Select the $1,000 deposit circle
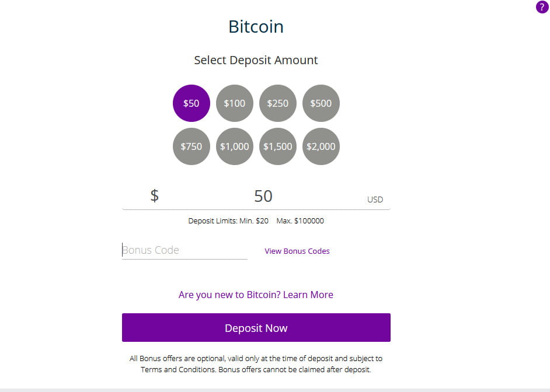The height and width of the screenshot is (392, 550). [x=234, y=146]
